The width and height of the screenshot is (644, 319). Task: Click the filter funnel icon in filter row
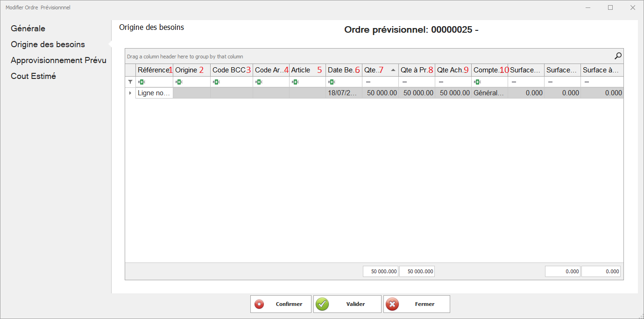[x=130, y=82]
